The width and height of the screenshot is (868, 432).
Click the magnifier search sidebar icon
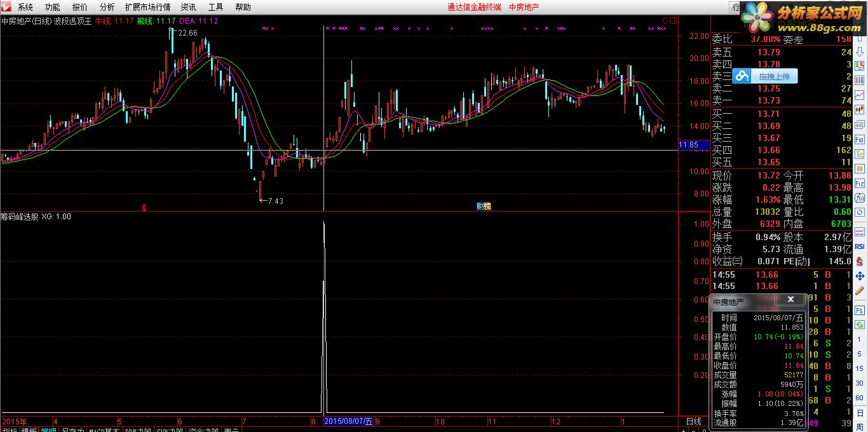(x=859, y=213)
